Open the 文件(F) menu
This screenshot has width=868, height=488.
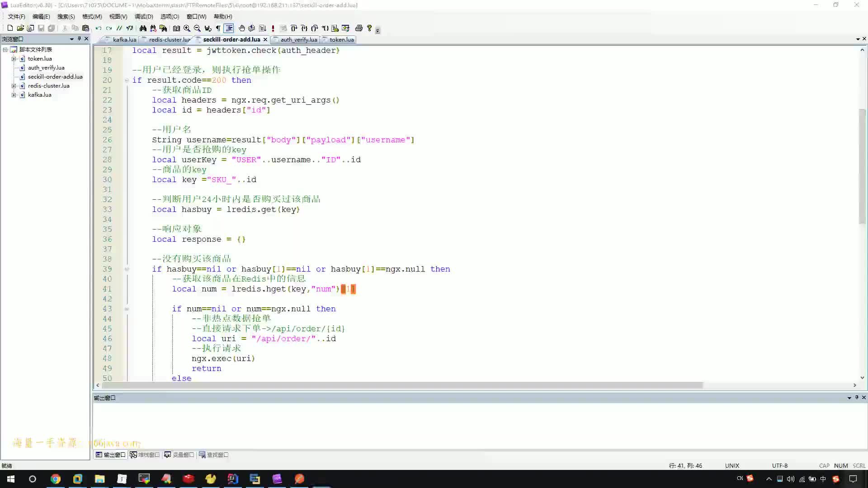tap(16, 16)
